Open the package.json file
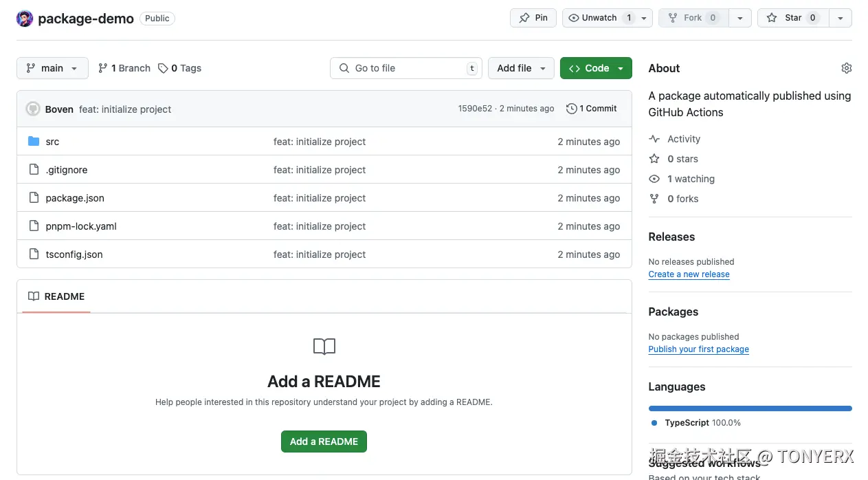Image resolution: width=868 pixels, height=480 pixels. click(75, 198)
